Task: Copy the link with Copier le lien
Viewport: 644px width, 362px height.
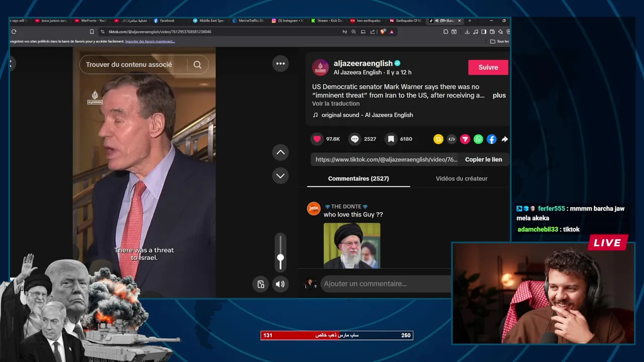Action: (484, 159)
